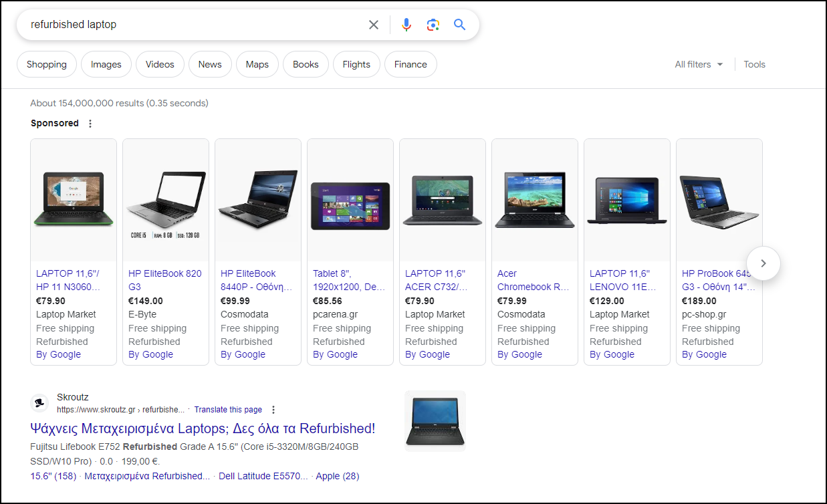Click By Google under the E-Byte listing
The image size is (827, 504).
coord(150,355)
